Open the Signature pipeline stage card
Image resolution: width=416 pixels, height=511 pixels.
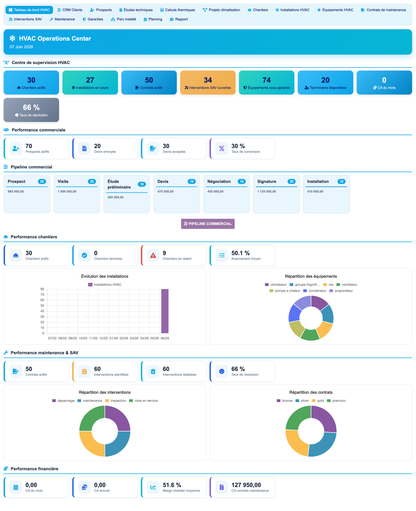(x=276, y=194)
